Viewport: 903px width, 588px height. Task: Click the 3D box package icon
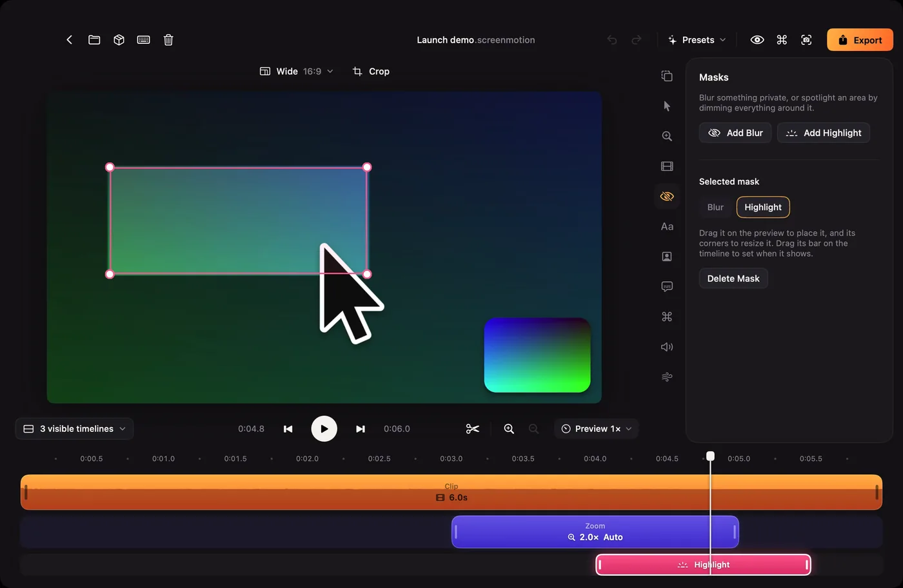[x=119, y=40]
